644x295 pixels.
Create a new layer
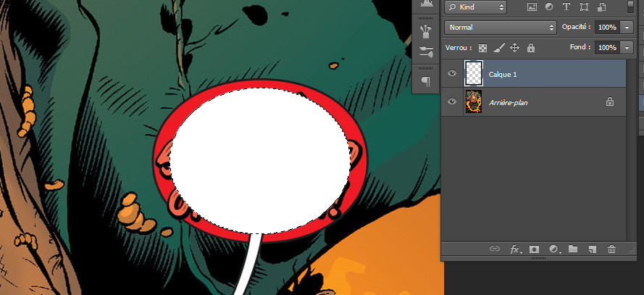592,249
